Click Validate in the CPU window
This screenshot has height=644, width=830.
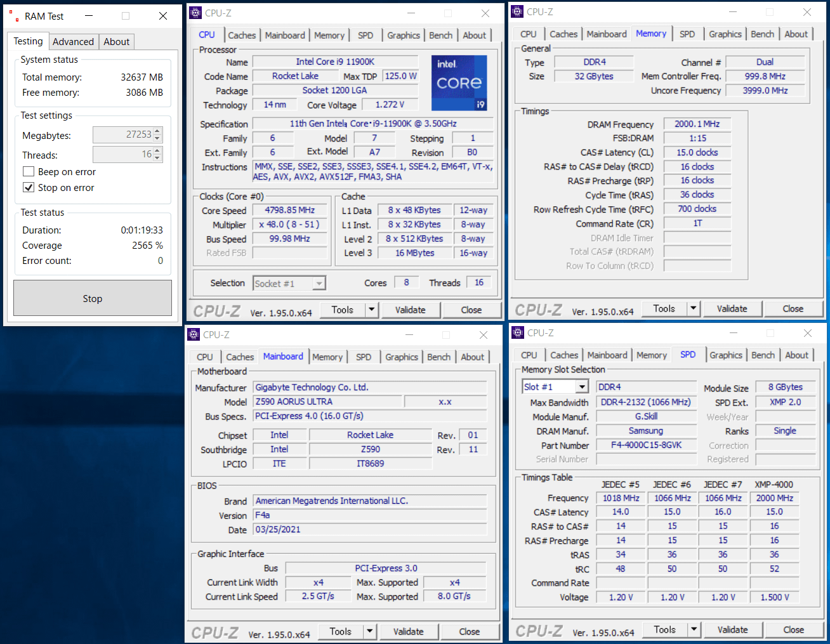pyautogui.click(x=411, y=310)
